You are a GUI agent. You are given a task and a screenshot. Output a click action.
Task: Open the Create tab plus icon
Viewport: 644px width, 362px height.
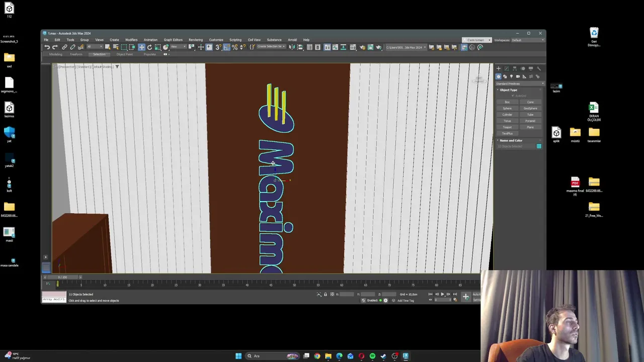[499, 68]
